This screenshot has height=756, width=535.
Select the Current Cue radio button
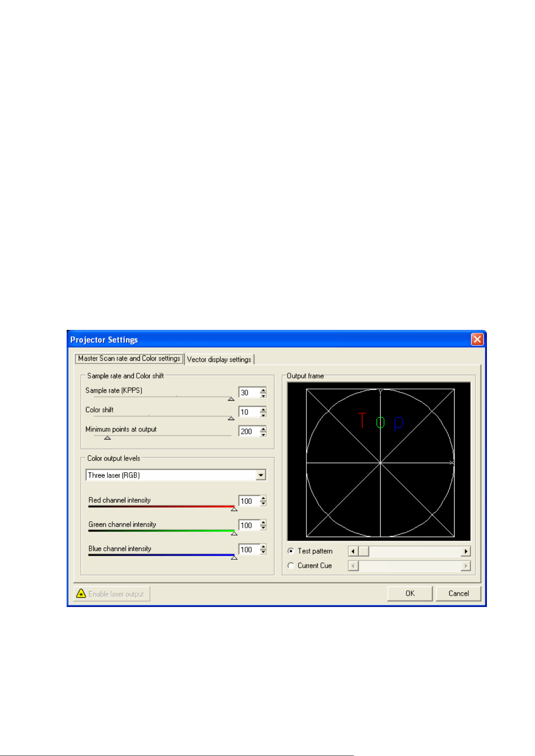pos(291,565)
